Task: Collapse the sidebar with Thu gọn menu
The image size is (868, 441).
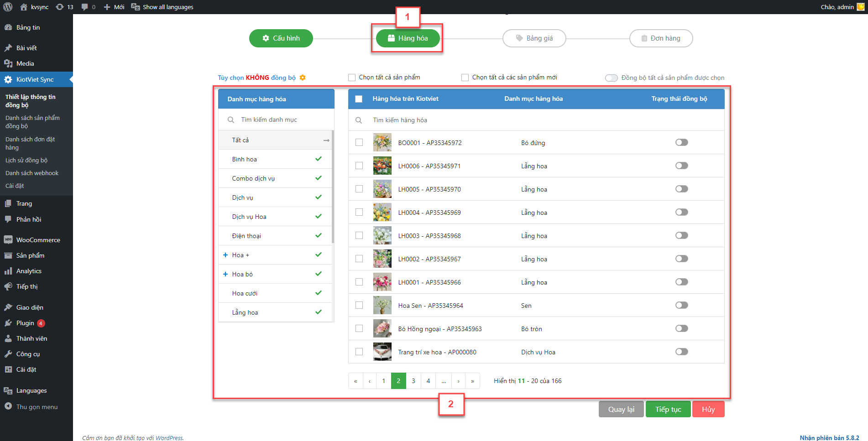Action: (37, 407)
